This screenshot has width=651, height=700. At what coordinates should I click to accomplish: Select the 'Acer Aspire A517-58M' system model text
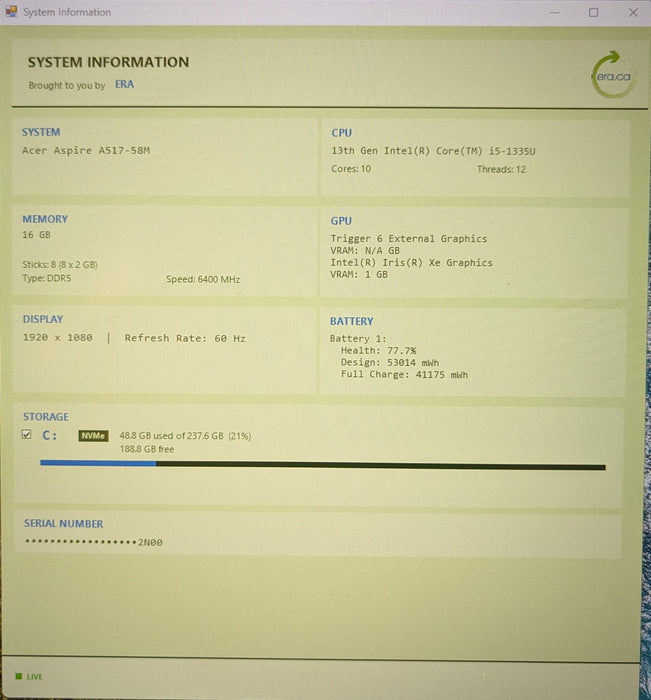pyautogui.click(x=86, y=150)
